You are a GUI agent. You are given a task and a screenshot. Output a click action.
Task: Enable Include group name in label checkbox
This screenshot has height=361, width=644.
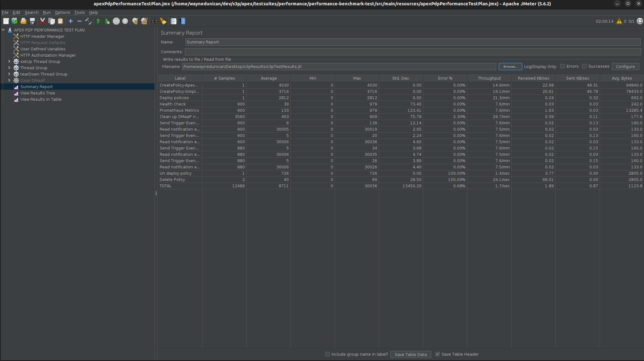click(328, 354)
